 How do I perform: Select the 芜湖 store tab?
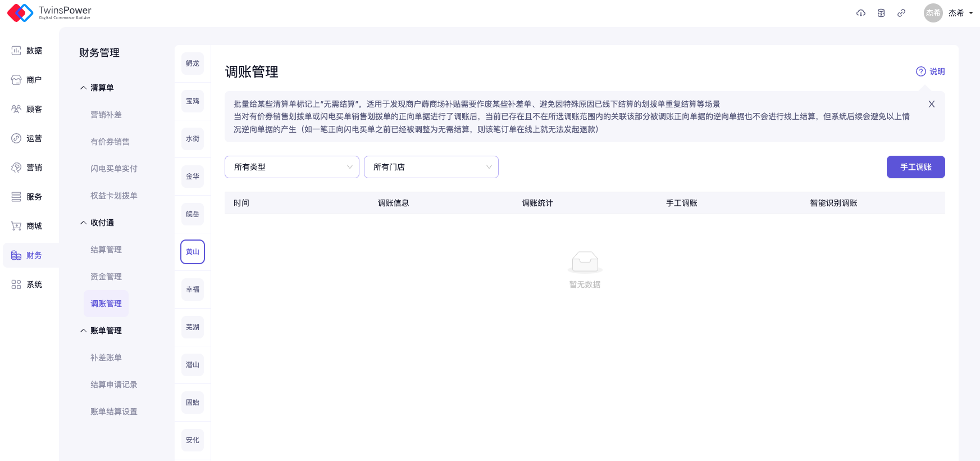point(193,327)
